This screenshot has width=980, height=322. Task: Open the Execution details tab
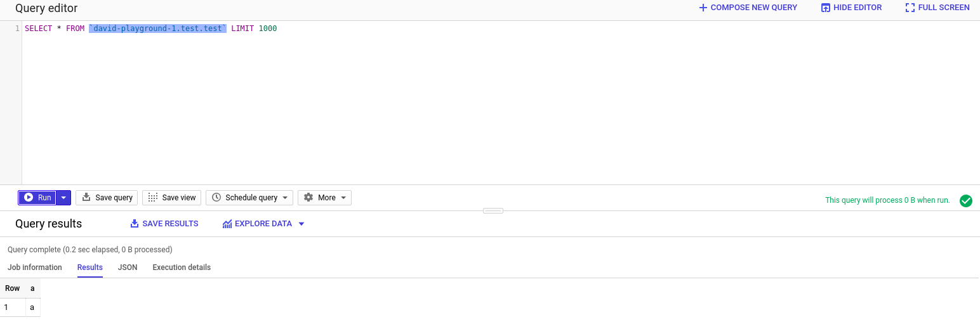click(x=182, y=267)
